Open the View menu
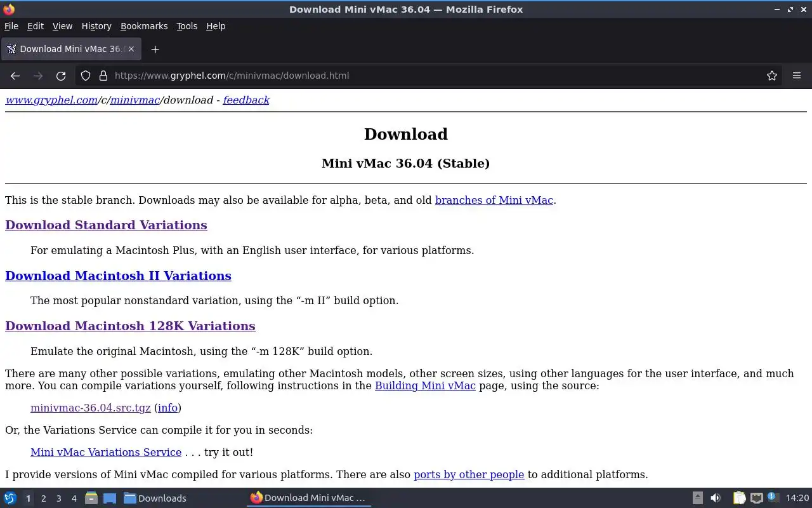Viewport: 812px width, 508px height. (x=62, y=26)
